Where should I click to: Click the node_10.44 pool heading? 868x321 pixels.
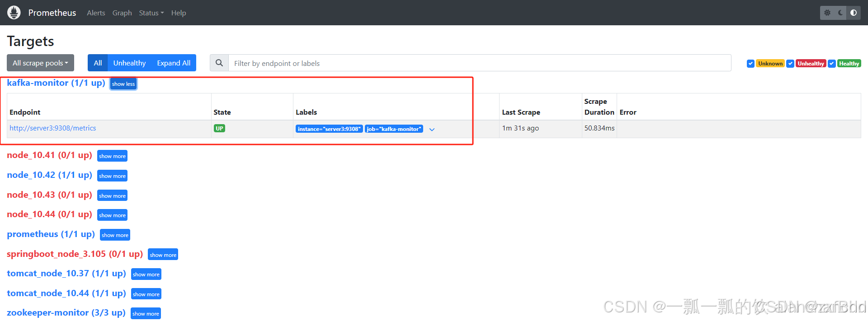(49, 214)
